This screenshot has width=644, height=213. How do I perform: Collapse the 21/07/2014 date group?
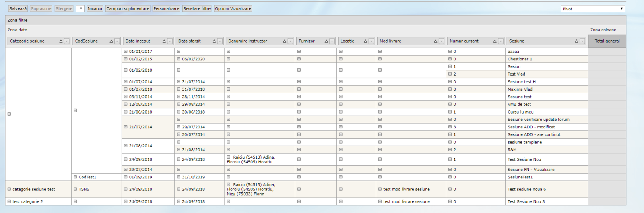(126, 127)
